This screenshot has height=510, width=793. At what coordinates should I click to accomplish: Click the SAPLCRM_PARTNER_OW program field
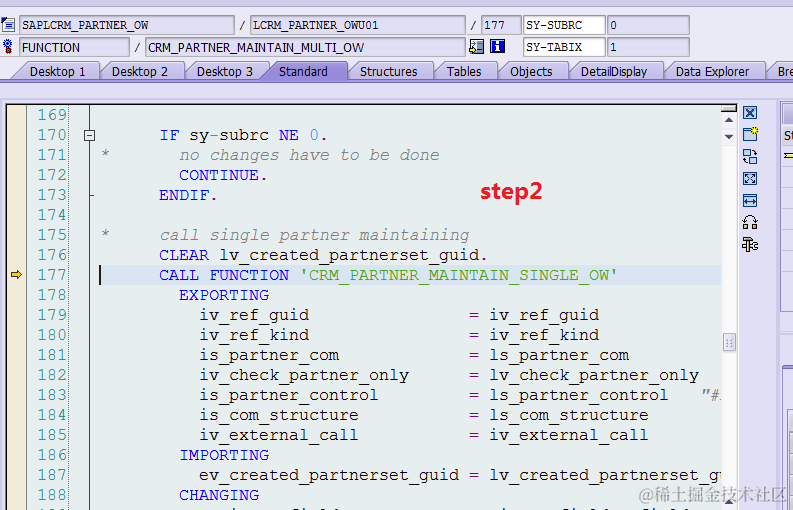coord(127,25)
